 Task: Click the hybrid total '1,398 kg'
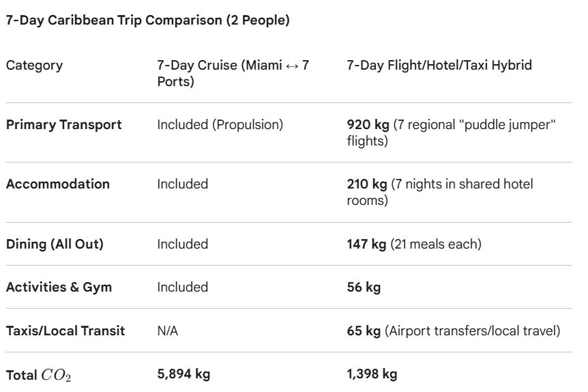[372, 374]
